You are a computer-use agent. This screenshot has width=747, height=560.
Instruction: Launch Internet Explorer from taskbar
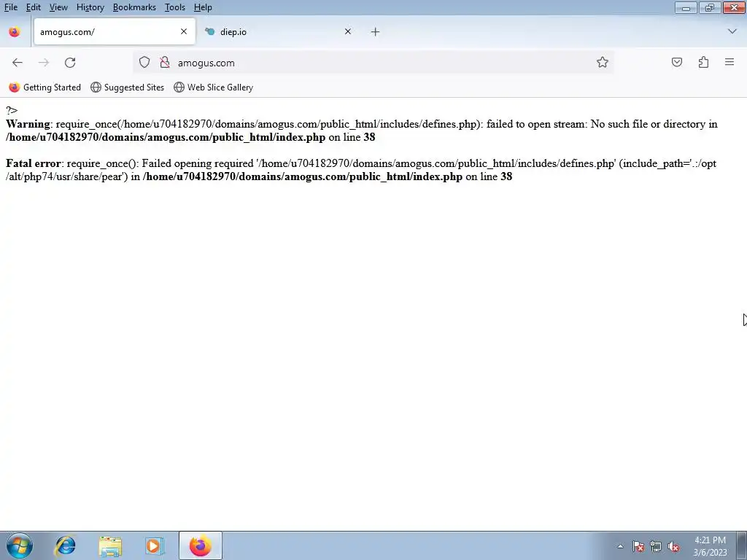[65, 545]
